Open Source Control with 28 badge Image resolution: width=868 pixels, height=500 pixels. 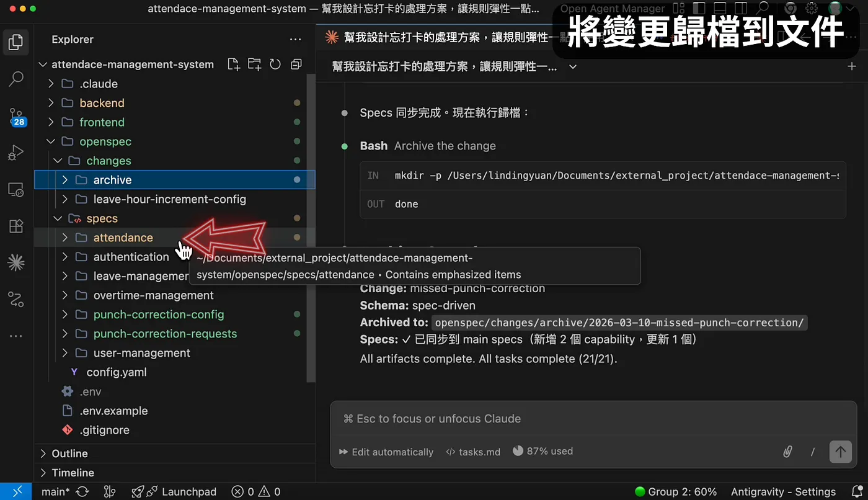pos(16,116)
